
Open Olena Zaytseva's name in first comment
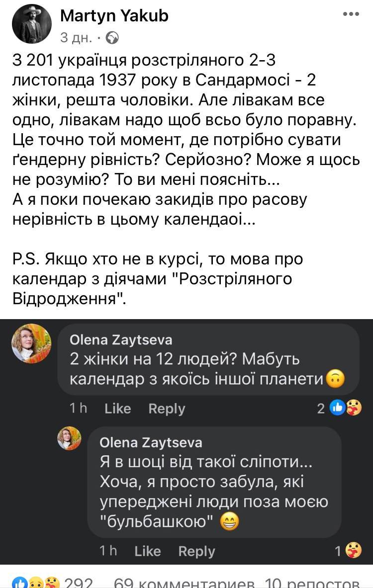121,340
